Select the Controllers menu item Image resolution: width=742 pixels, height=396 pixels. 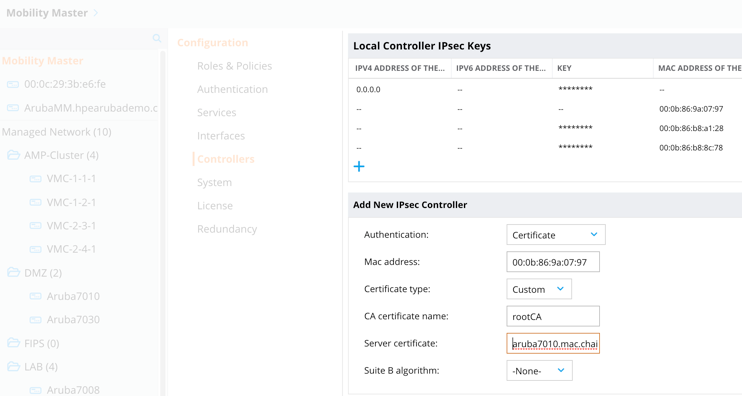[226, 159]
